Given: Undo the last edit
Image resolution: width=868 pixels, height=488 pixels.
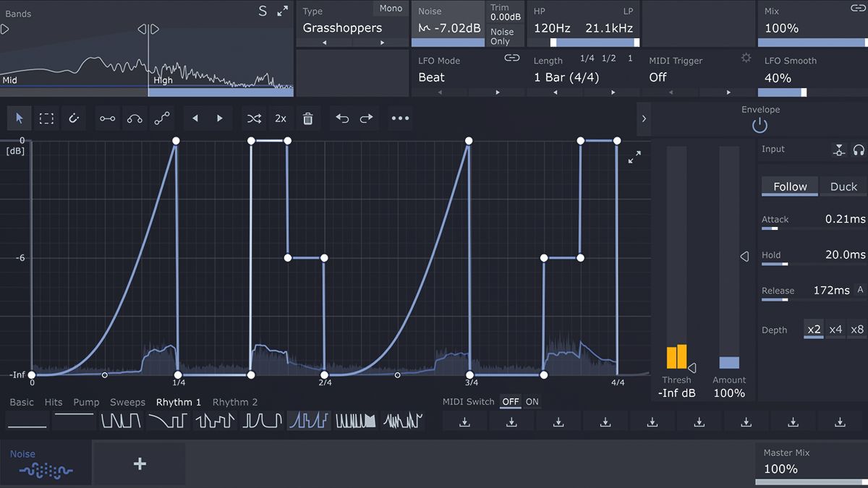Looking at the screenshot, I should coord(341,118).
